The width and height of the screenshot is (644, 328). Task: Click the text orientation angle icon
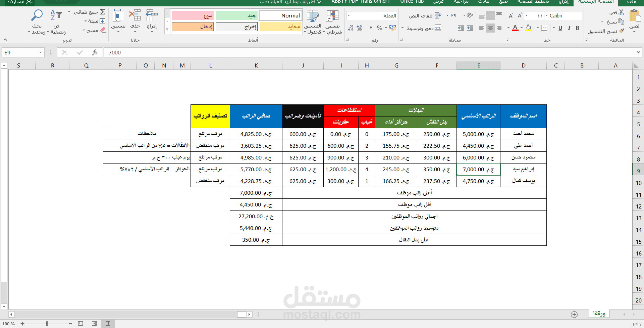470,15
